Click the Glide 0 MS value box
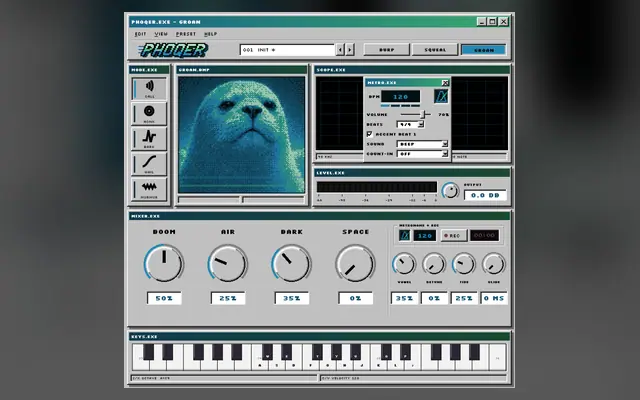Screen dimensions: 640x400 [494, 298]
